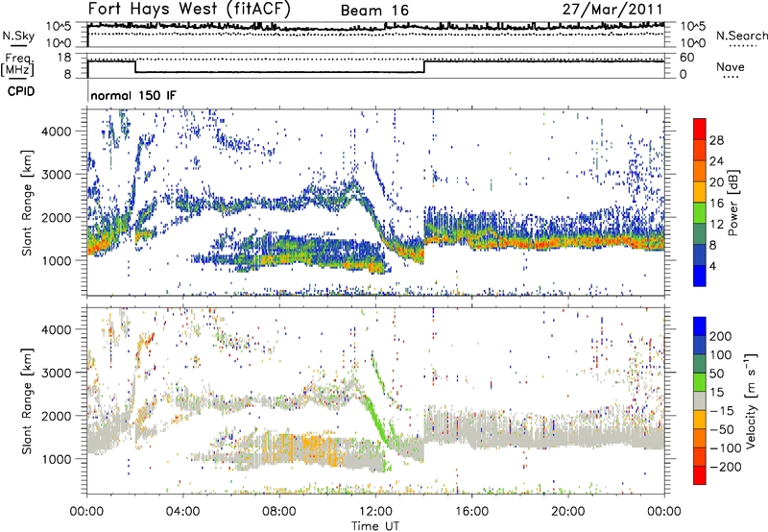Image resolution: width=768 pixels, height=532 pixels.
Task: Click "4000" on the power panel range axis
Action: click(x=56, y=132)
